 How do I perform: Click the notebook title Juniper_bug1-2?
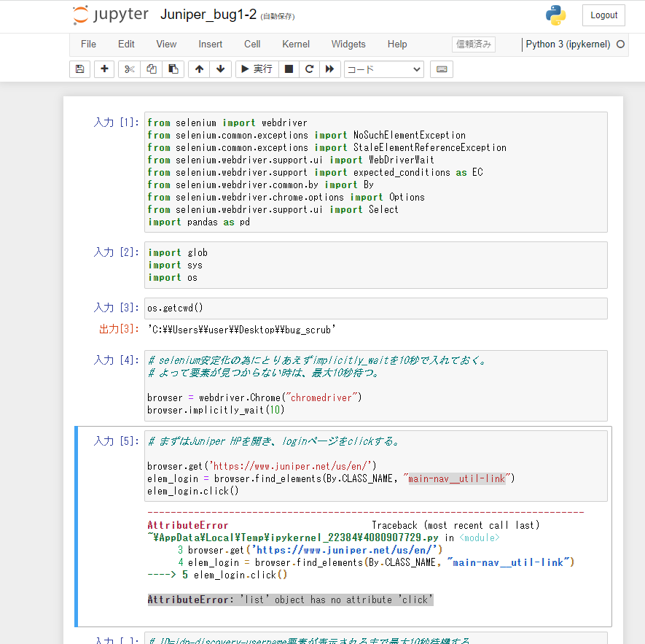[x=208, y=15]
